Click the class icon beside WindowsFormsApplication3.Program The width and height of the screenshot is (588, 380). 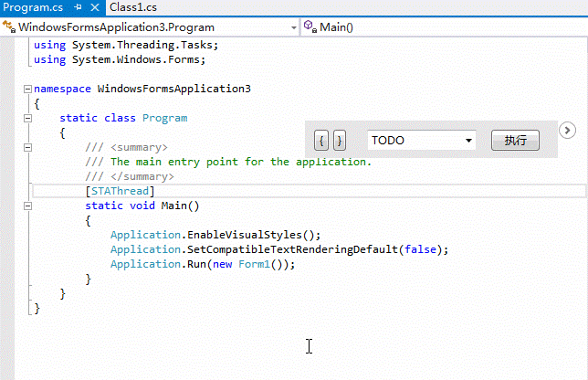pos(9,26)
